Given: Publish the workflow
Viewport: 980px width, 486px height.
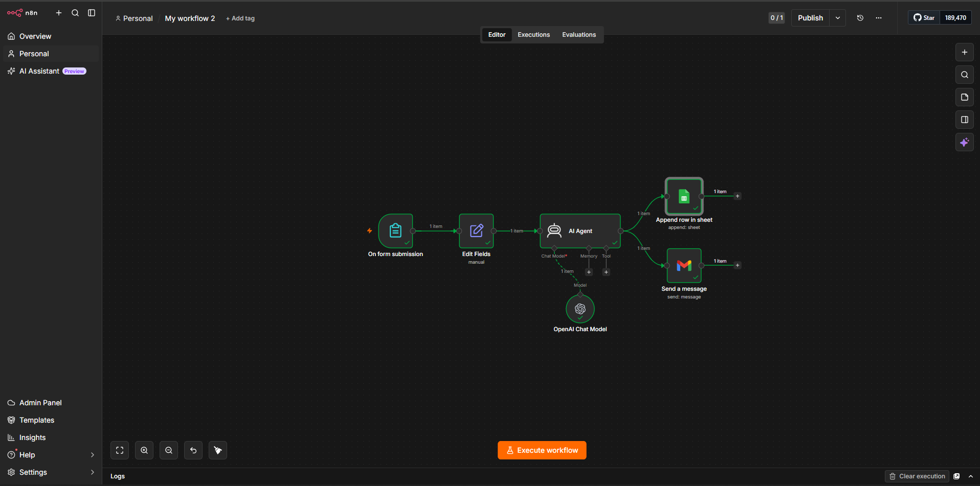Looking at the screenshot, I should [810, 18].
